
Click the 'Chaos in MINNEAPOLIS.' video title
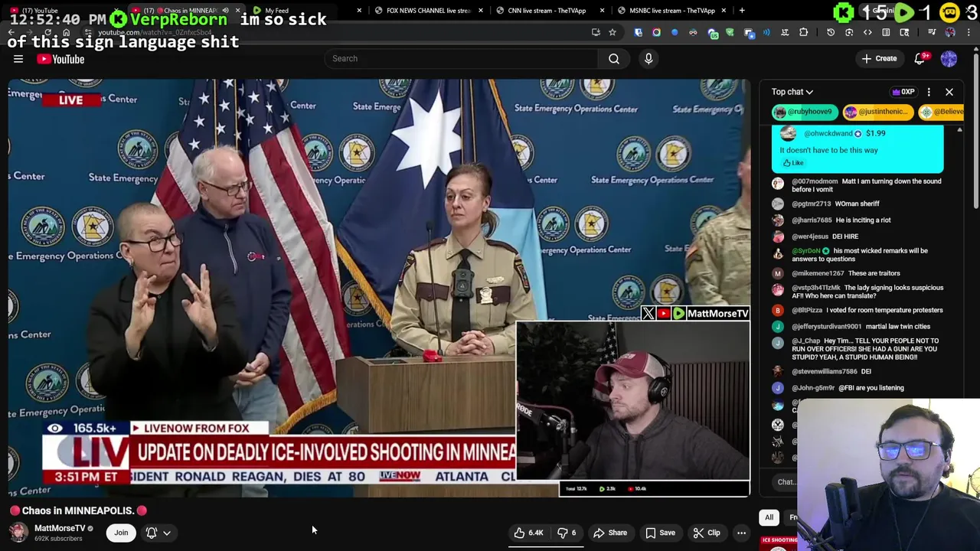78,510
